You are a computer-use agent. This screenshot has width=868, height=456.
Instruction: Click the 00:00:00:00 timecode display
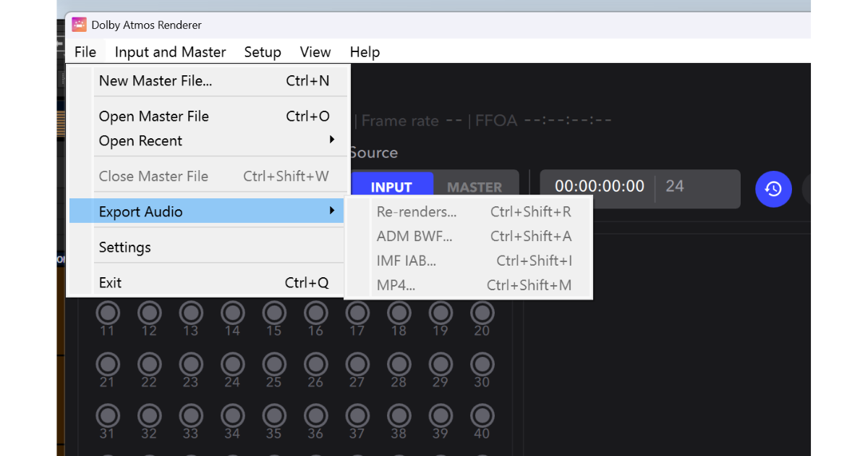click(x=598, y=186)
